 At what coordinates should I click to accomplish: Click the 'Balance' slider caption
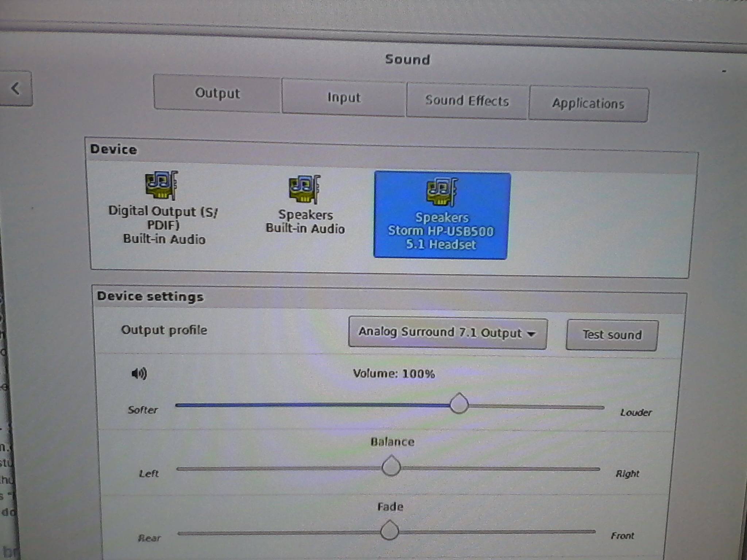(392, 442)
